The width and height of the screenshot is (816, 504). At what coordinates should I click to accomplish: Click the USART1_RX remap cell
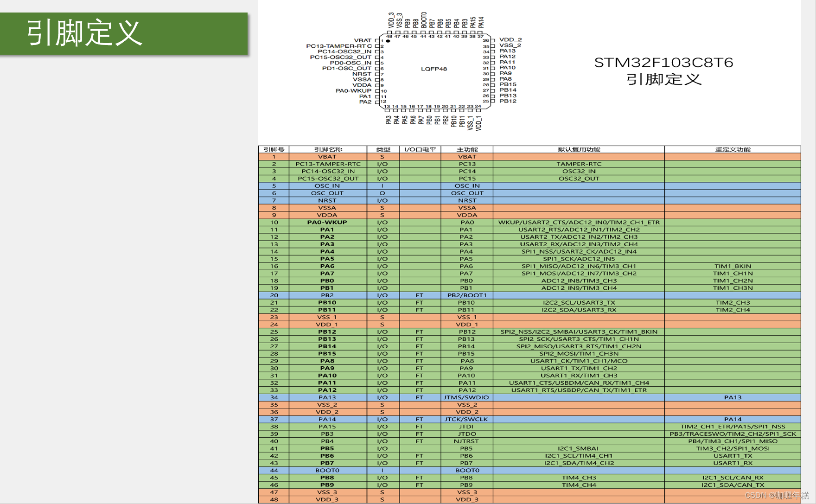pyautogui.click(x=733, y=463)
